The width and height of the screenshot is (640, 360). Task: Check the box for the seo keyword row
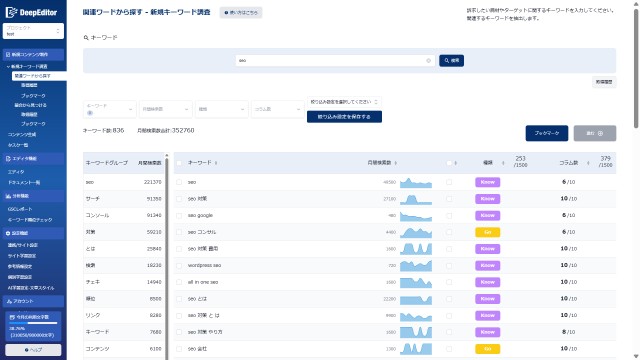(179, 182)
